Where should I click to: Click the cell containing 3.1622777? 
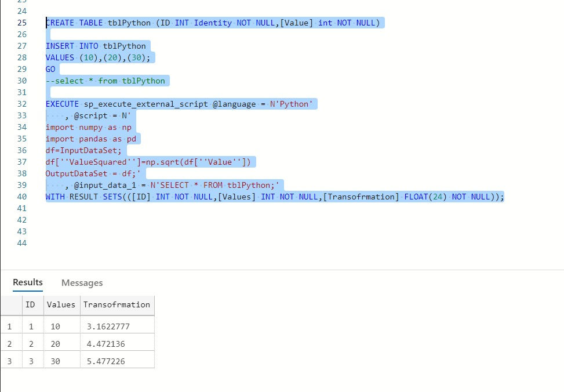(x=117, y=326)
